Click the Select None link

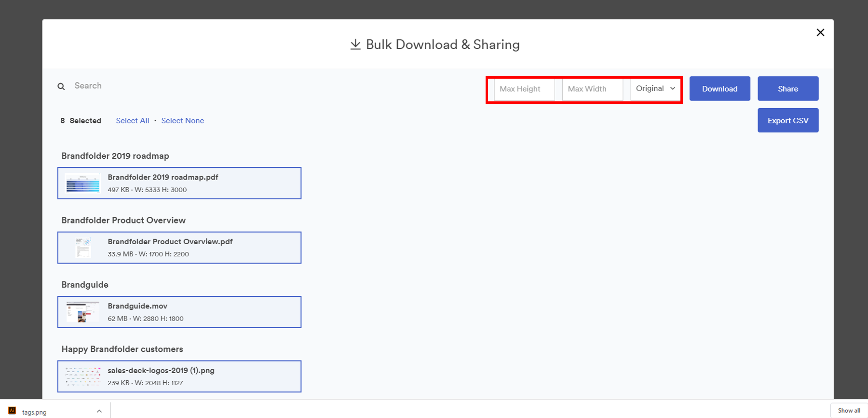coord(182,121)
